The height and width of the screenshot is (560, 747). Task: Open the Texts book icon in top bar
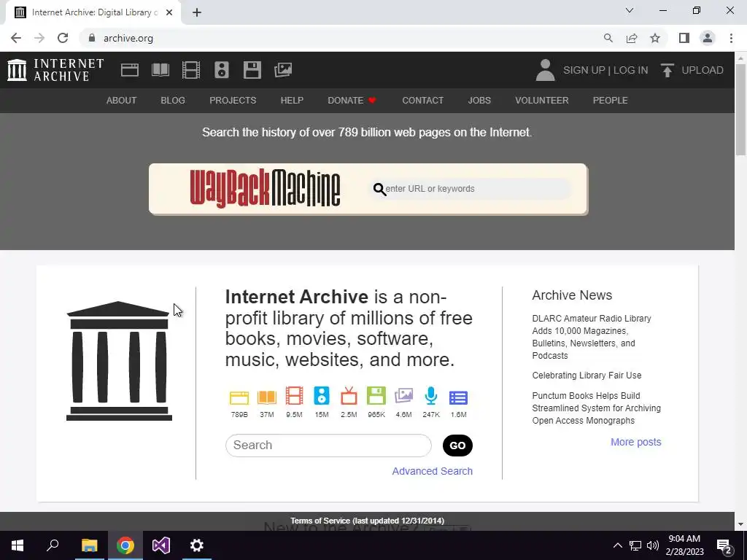[x=160, y=70]
